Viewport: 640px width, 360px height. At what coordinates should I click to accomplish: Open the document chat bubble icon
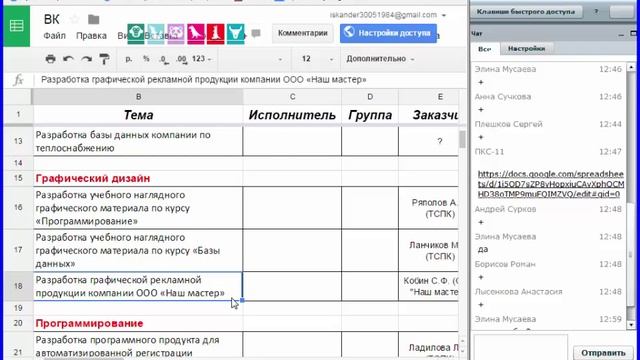pyautogui.click(x=256, y=33)
